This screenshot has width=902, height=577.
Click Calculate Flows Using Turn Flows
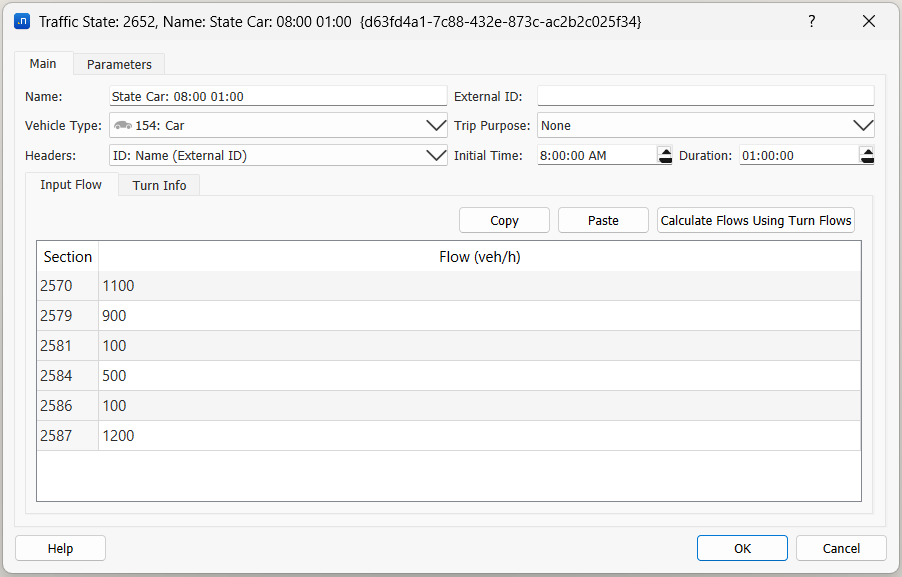[756, 221]
